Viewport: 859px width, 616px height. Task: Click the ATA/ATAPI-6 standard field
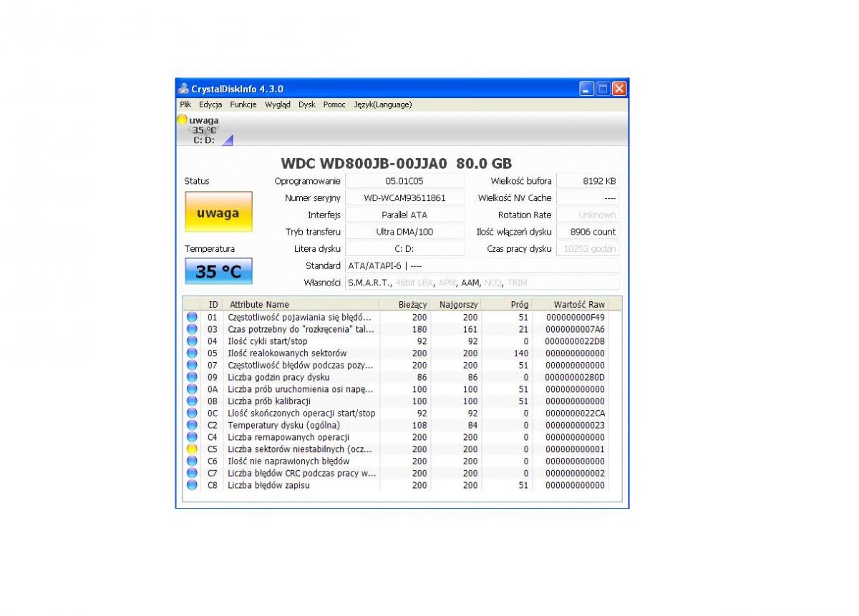pyautogui.click(x=482, y=265)
